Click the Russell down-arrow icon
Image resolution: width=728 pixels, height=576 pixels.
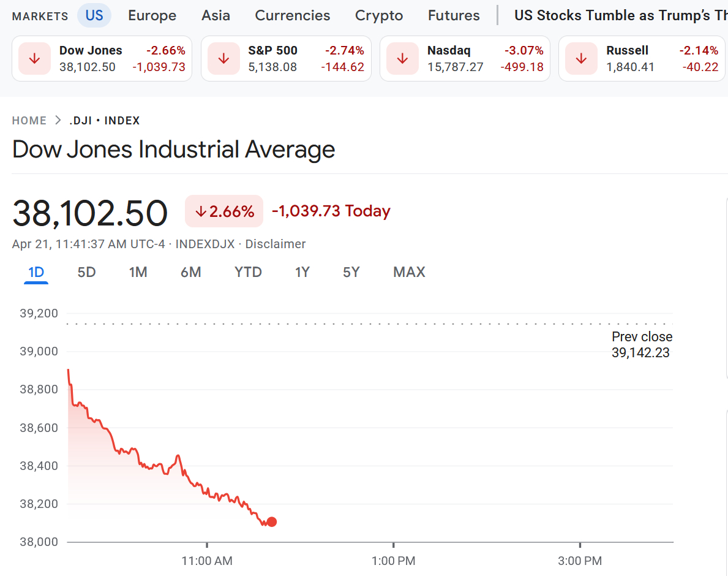581,59
